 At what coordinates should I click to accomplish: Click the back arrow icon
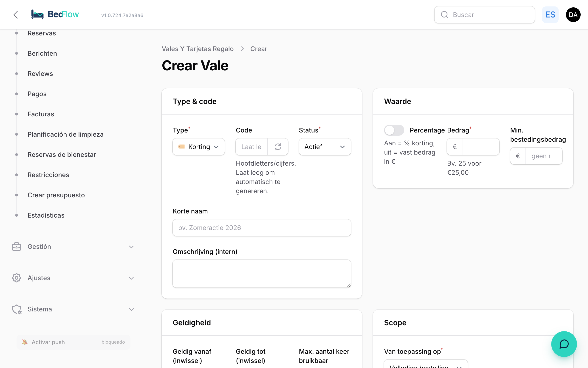coord(16,14)
